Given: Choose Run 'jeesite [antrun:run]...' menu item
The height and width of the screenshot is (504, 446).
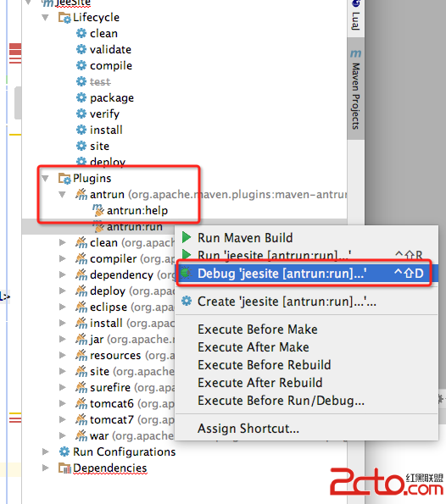Looking at the screenshot, I should point(306,255).
